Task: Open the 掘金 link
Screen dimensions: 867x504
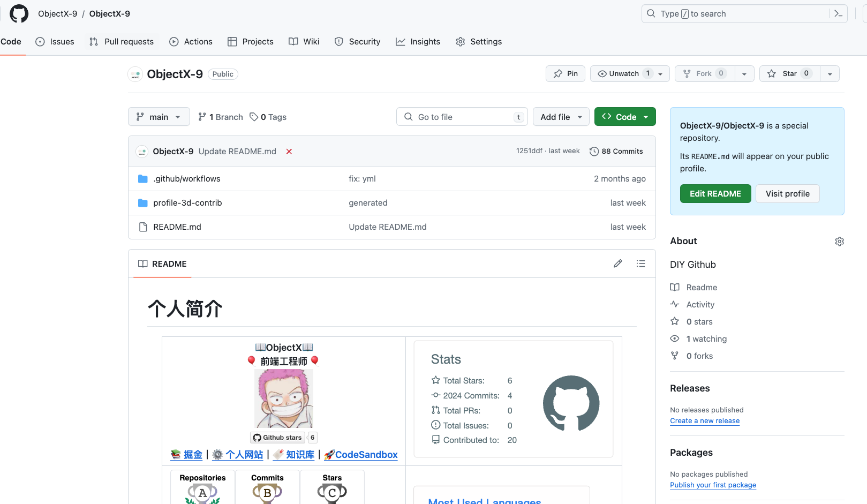Action: click(x=187, y=455)
